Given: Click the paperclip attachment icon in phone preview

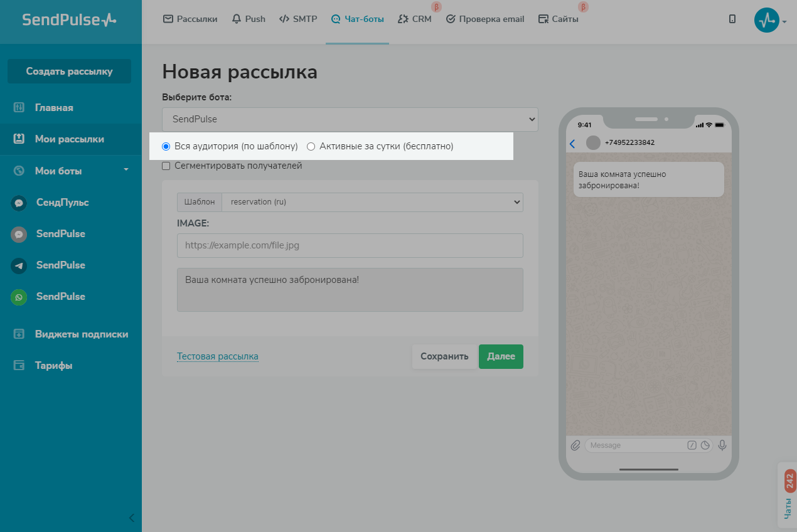Looking at the screenshot, I should 575,445.
